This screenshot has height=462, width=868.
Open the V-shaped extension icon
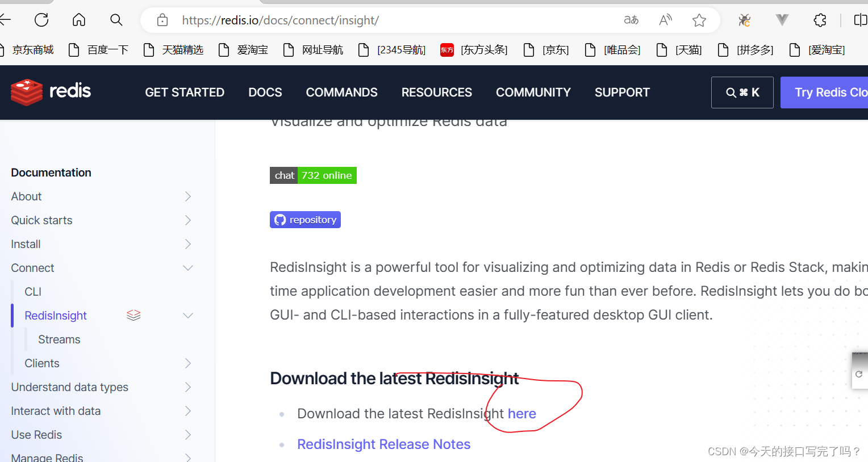coord(782,20)
